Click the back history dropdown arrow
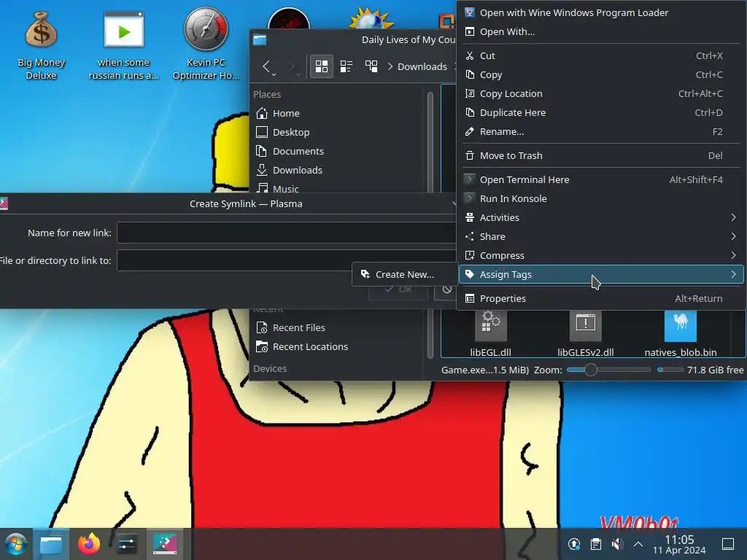Screen dimensions: 747x560 [274, 75]
